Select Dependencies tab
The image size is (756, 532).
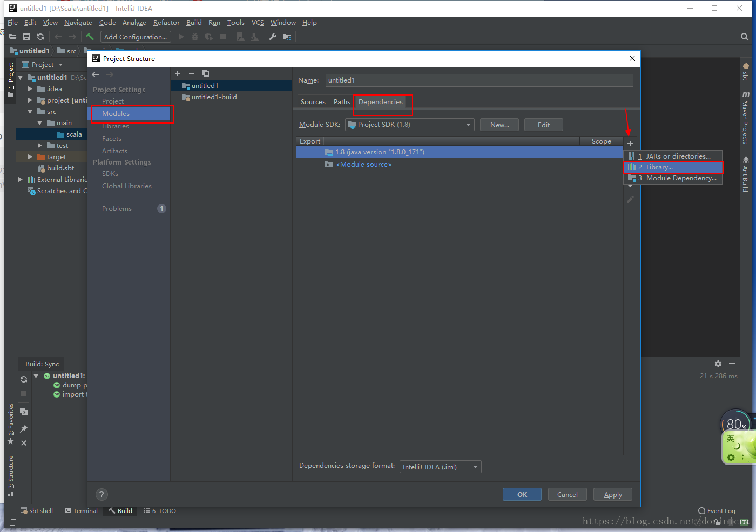pos(381,102)
